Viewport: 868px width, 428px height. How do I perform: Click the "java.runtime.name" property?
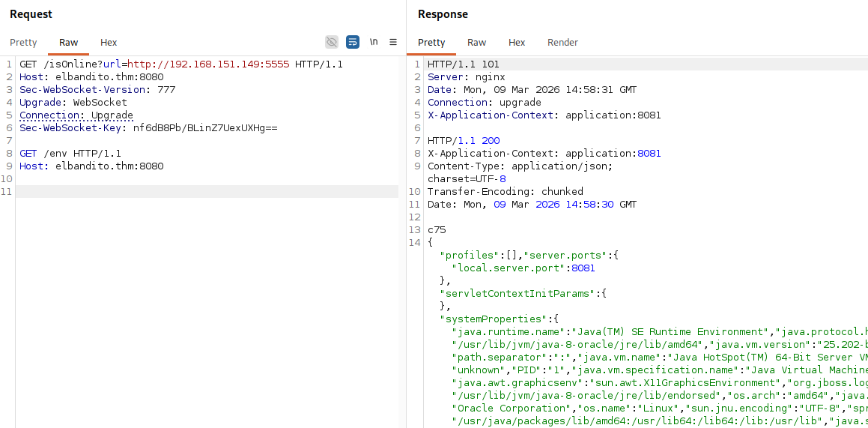coord(509,331)
